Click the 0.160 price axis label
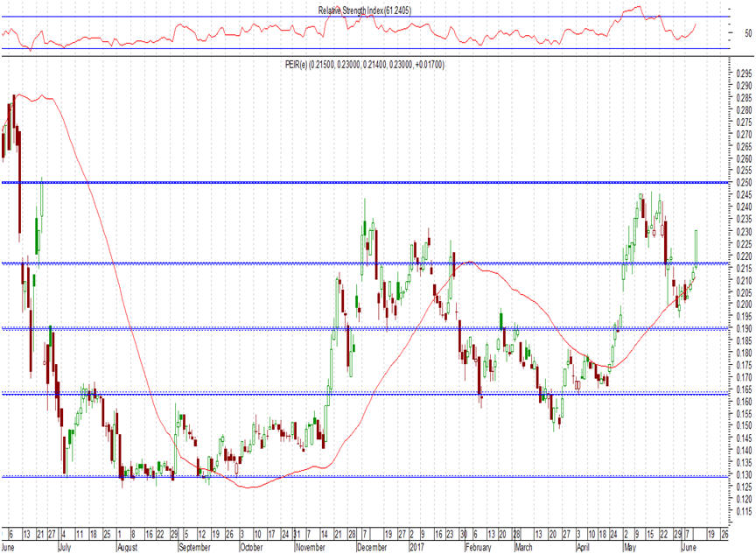The image size is (756, 554). coord(744,402)
